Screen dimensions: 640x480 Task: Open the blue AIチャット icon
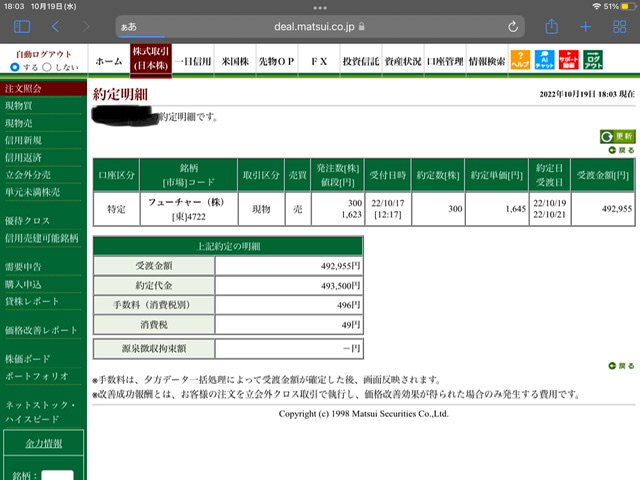tap(544, 60)
